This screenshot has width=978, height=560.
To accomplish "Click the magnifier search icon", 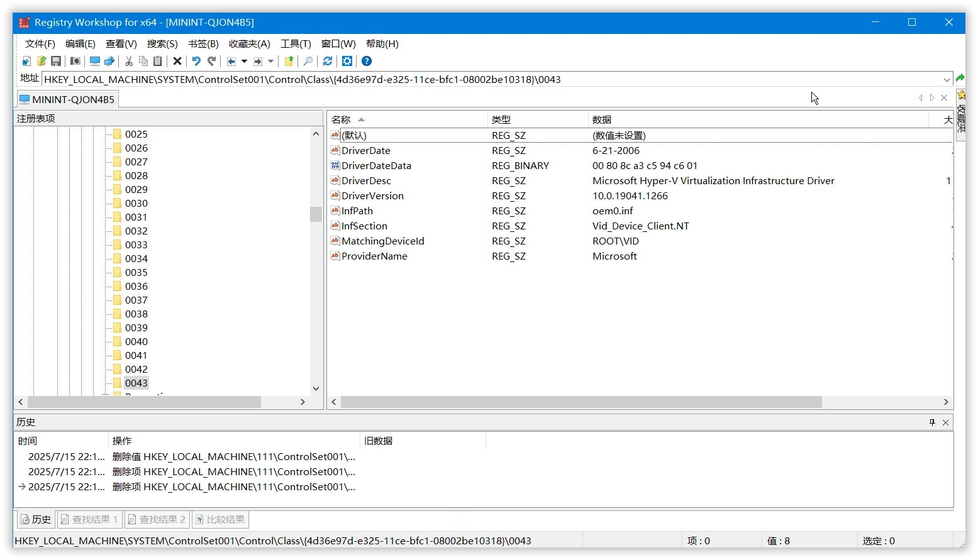I will [x=308, y=61].
